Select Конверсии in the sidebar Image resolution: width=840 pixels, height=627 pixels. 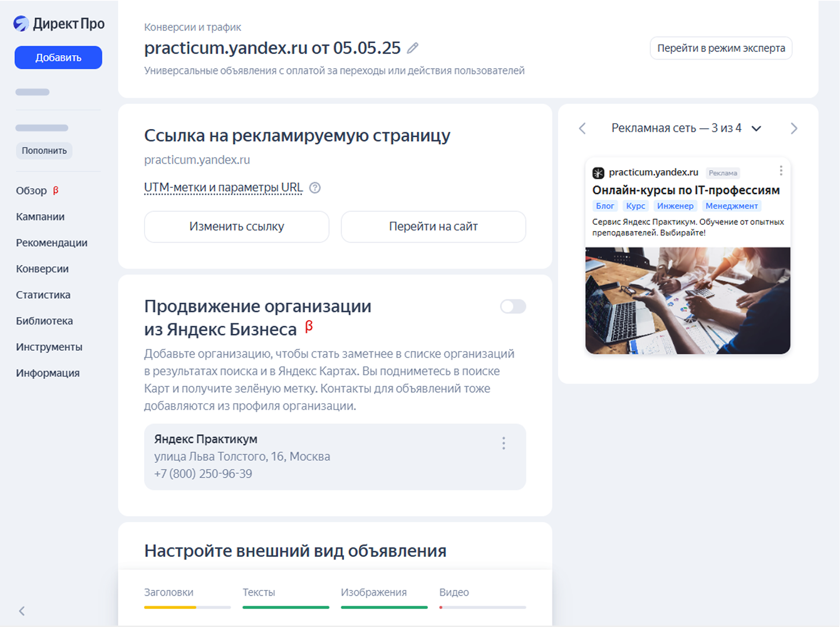(42, 269)
